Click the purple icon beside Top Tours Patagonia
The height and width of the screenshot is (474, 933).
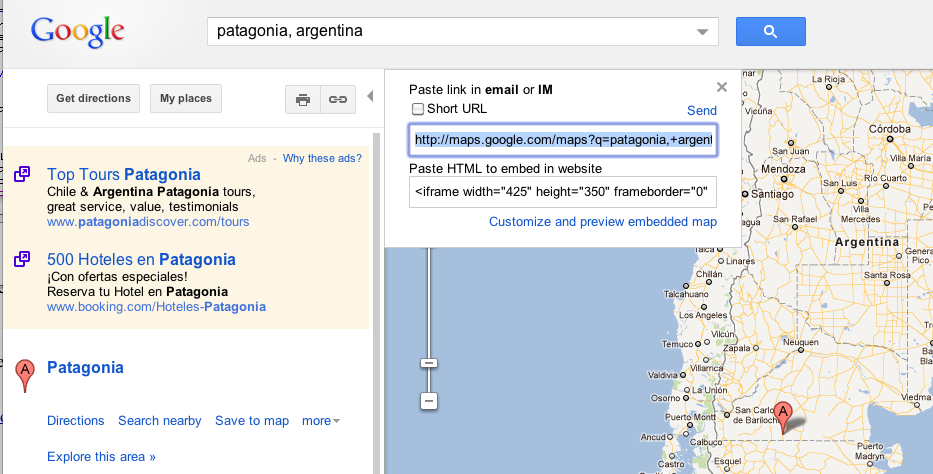click(x=22, y=176)
